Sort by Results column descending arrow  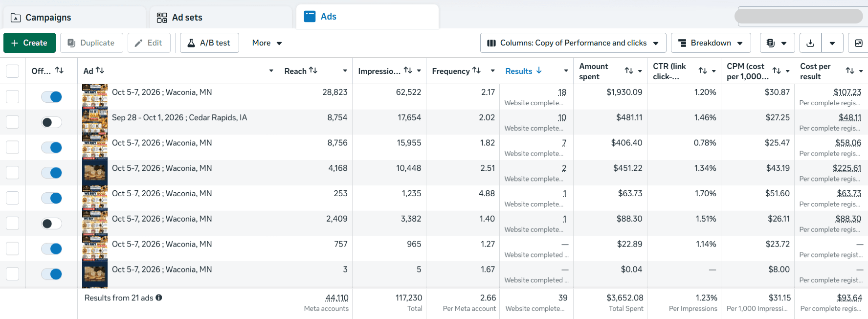click(x=539, y=70)
